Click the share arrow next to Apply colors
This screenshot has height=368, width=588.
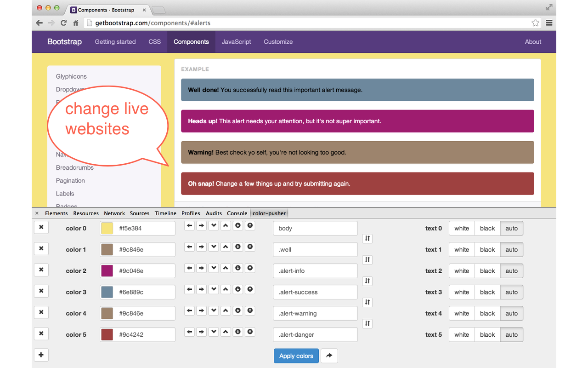click(x=329, y=356)
